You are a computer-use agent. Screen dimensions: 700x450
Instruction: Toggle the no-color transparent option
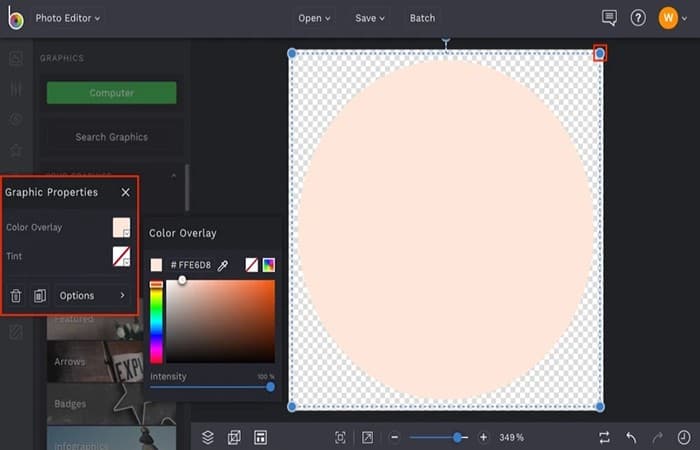(252, 265)
